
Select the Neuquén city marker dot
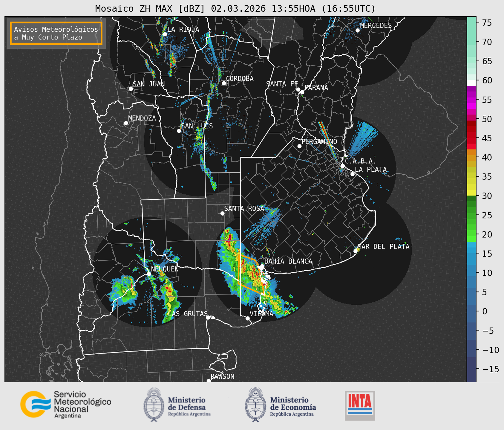[149, 274]
